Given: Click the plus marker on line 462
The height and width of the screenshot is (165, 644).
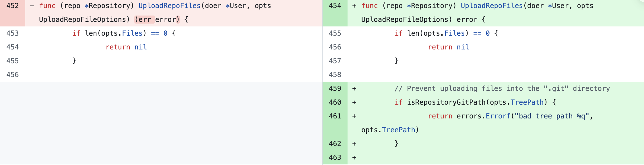Looking at the screenshot, I should 354,144.
